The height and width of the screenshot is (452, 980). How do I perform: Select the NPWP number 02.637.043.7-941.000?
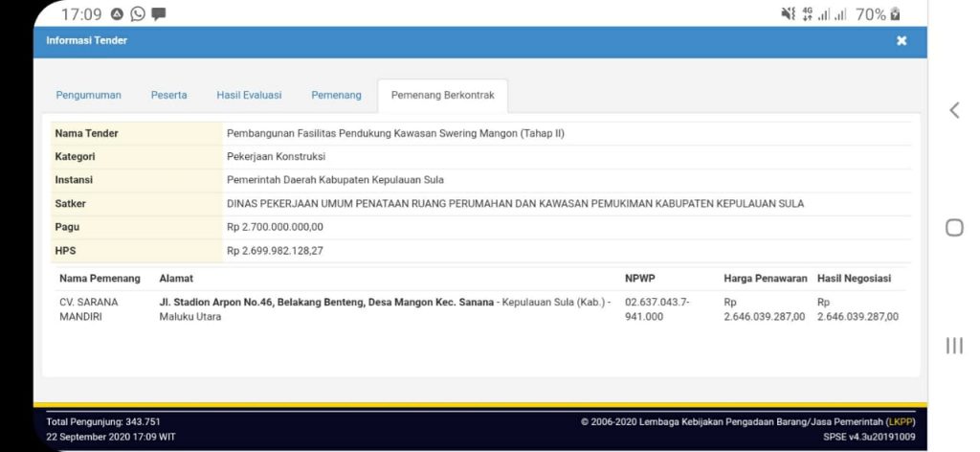657,309
